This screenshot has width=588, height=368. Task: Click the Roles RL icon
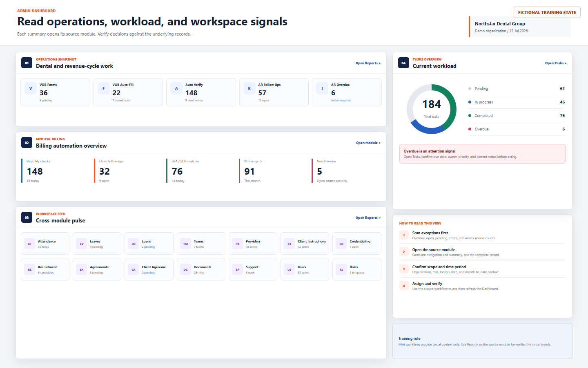click(x=341, y=269)
